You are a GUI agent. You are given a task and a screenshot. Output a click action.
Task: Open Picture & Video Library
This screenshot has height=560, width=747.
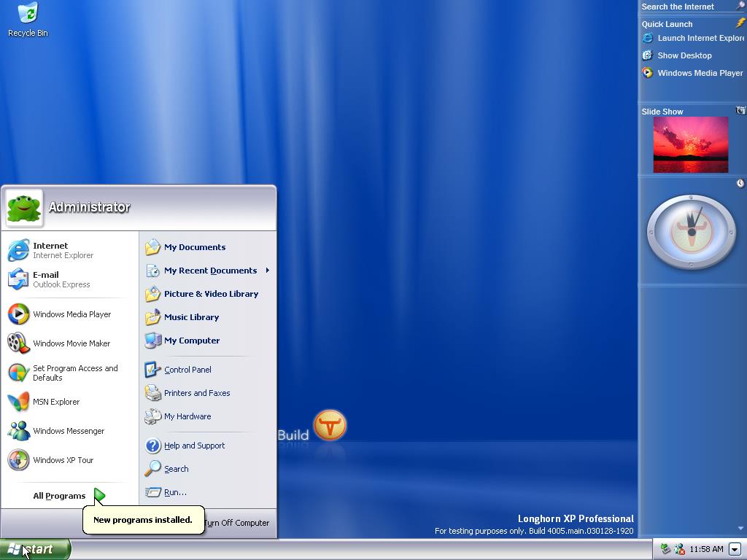click(201, 294)
